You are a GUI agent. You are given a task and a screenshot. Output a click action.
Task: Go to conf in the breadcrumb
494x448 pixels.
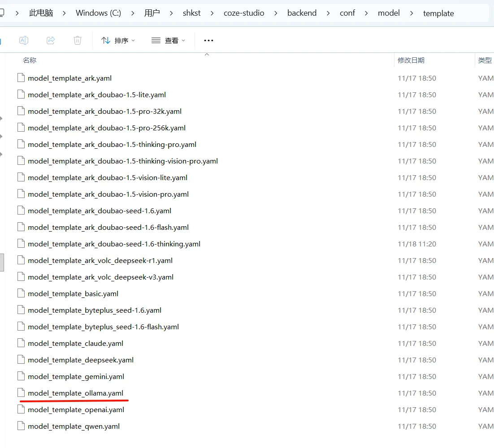(347, 13)
